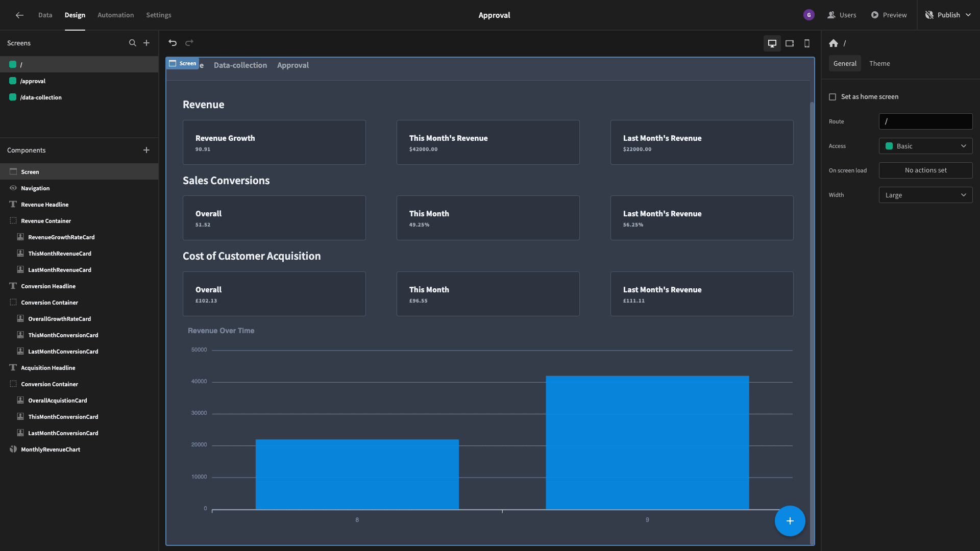Click the Route input field
The width and height of the screenshot is (980, 551).
point(925,121)
